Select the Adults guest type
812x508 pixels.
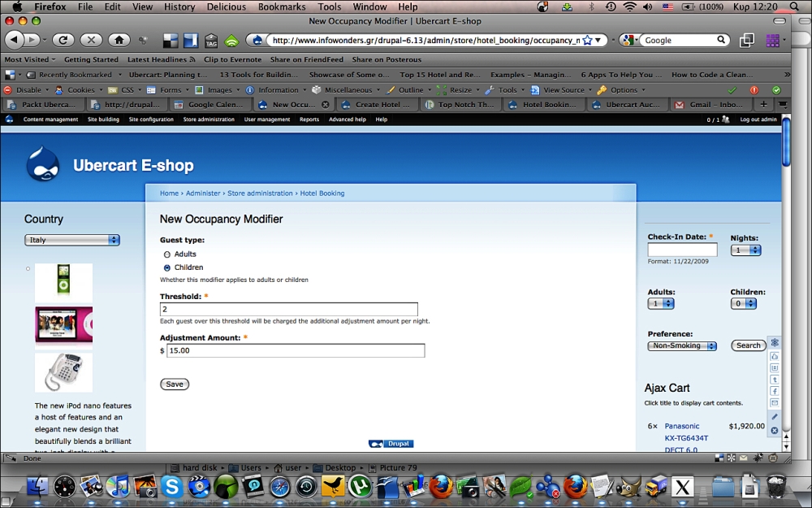(x=167, y=254)
